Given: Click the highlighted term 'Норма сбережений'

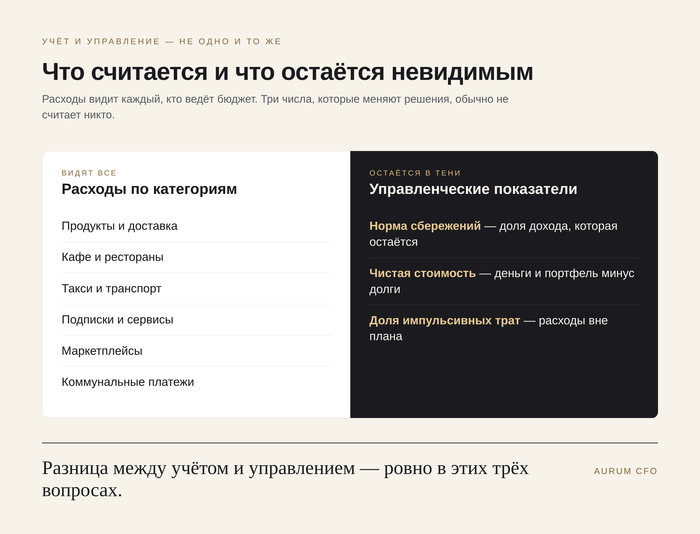Looking at the screenshot, I should click(x=425, y=226).
